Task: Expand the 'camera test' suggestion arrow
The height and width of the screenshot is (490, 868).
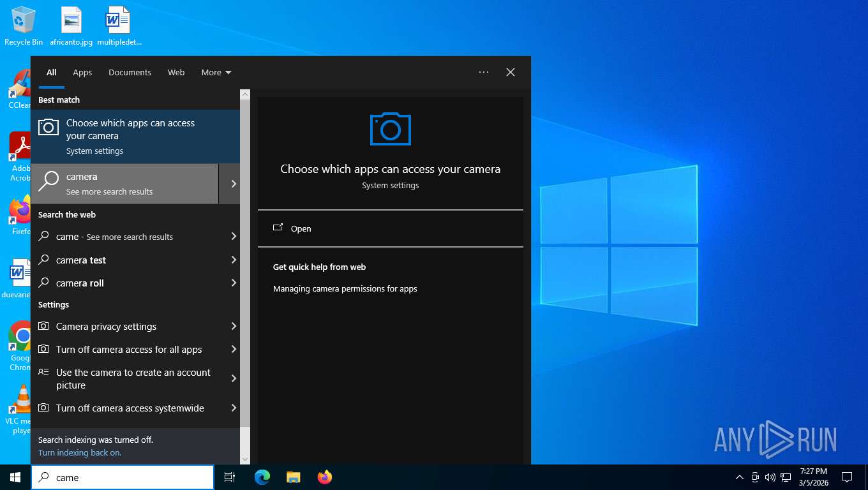Action: (234, 260)
